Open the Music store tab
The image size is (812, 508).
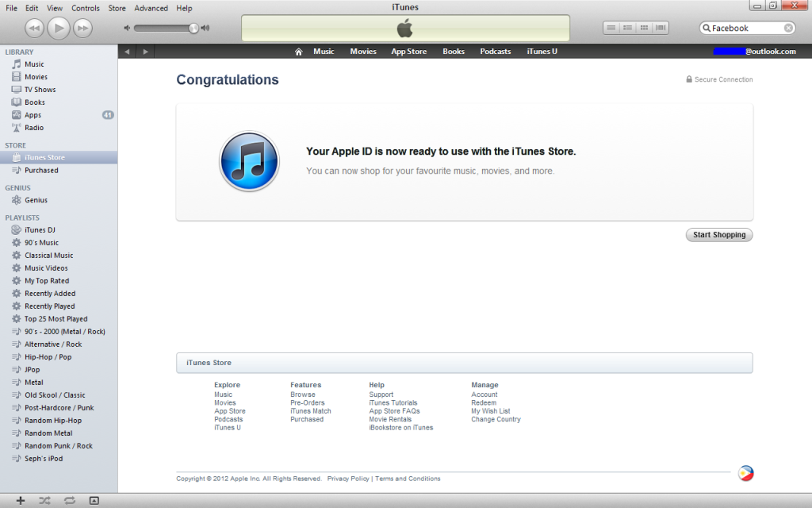pyautogui.click(x=324, y=52)
